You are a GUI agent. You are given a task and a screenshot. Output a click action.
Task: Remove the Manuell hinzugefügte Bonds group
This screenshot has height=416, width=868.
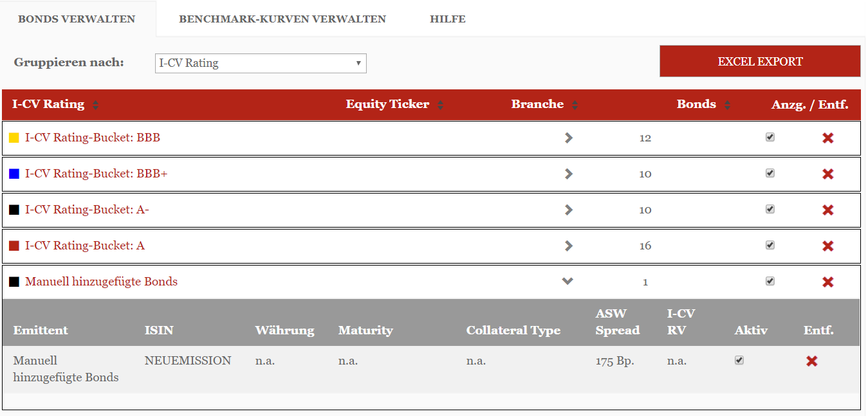[827, 282]
